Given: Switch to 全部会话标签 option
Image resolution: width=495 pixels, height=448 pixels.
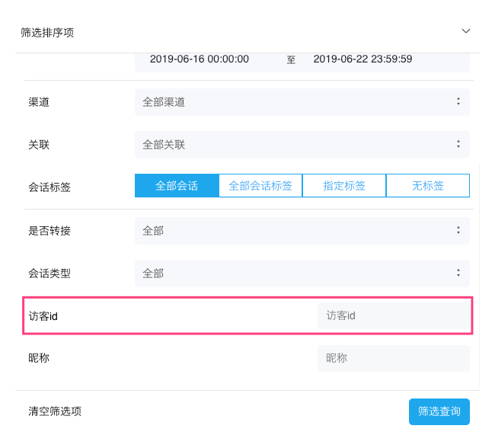Looking at the screenshot, I should point(260,186).
